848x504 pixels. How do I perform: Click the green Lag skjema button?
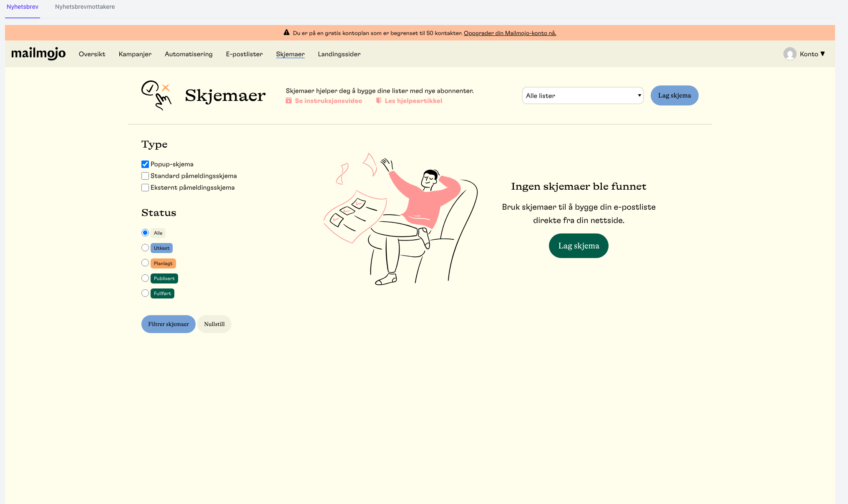(x=579, y=246)
